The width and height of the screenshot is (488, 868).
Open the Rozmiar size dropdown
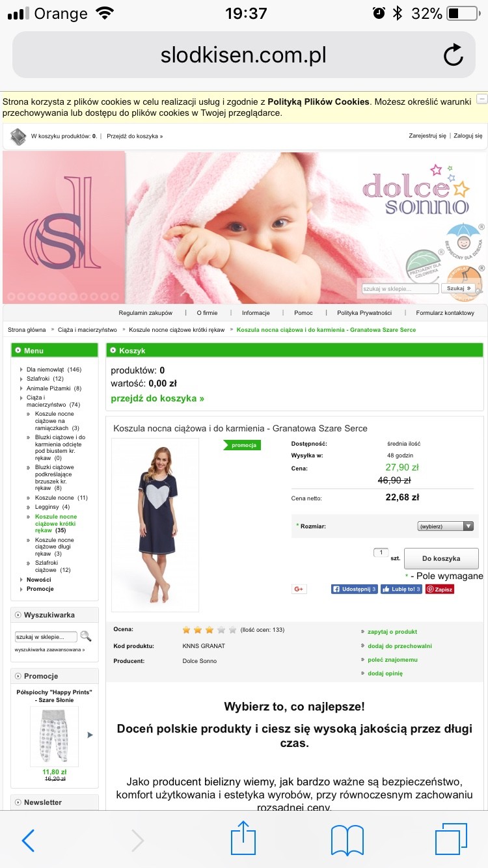click(x=446, y=526)
